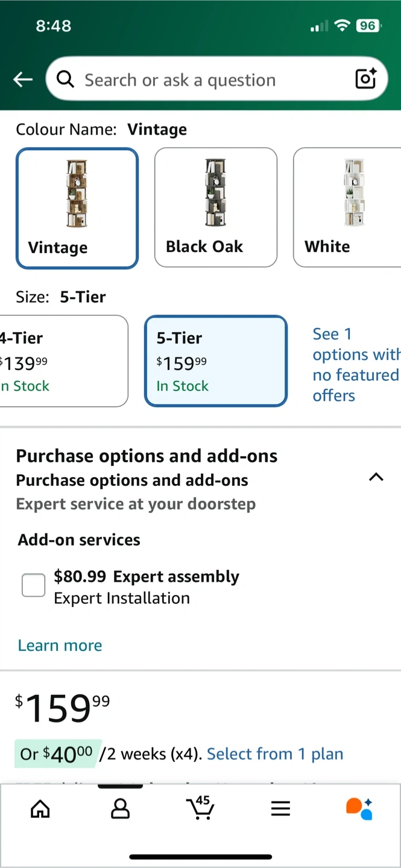Screen dimensions: 401x868
Task: Tap the Learn more link
Action: click(x=60, y=645)
